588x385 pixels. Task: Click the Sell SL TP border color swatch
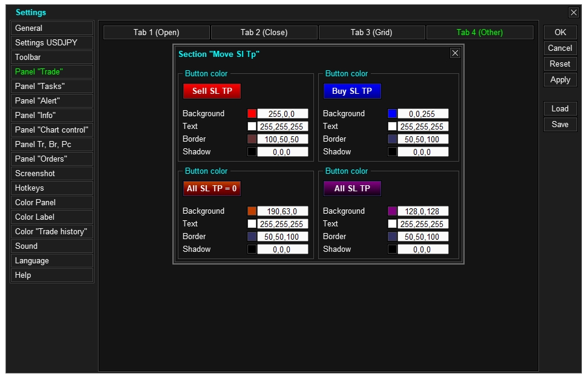[x=252, y=139]
